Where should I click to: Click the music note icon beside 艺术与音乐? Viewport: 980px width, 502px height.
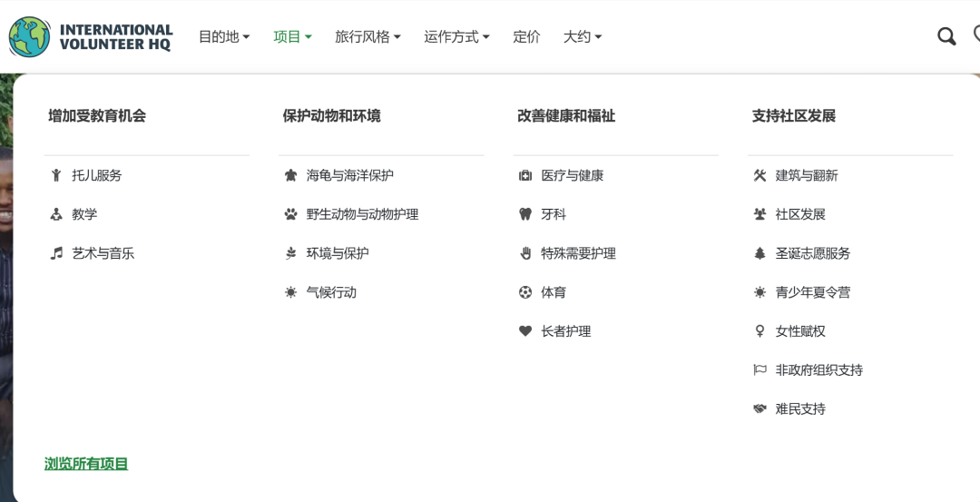coord(56,253)
